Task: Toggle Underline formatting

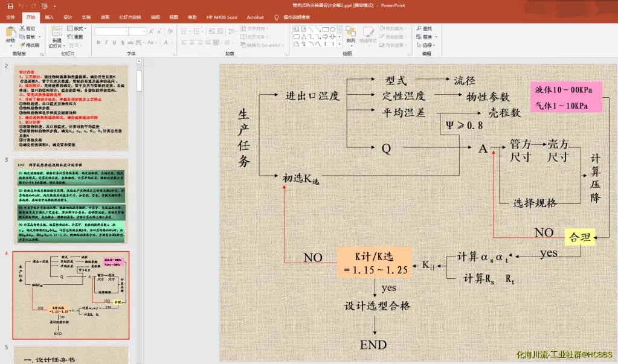Action: [x=114, y=42]
